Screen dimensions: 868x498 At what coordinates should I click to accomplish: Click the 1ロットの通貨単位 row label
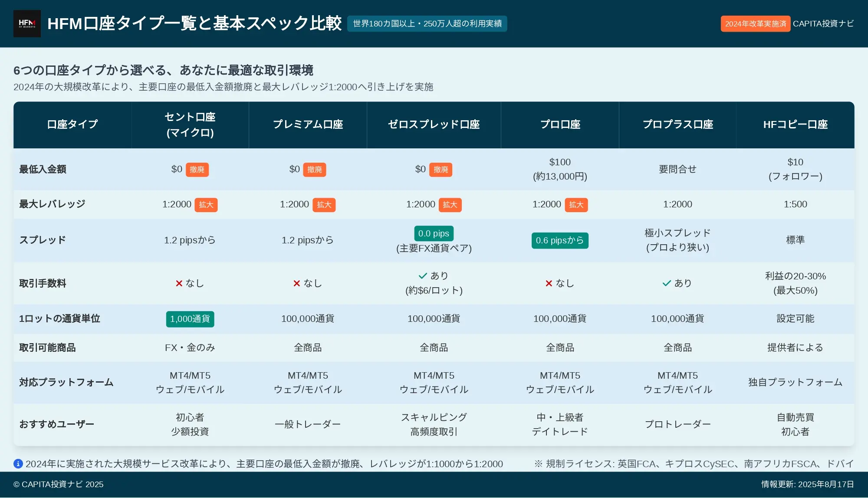59,318
